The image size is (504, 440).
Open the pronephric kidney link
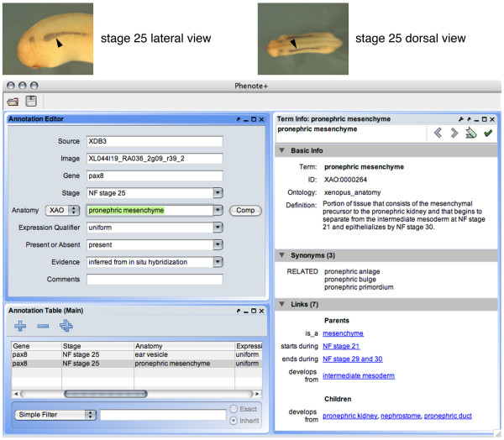click(349, 416)
